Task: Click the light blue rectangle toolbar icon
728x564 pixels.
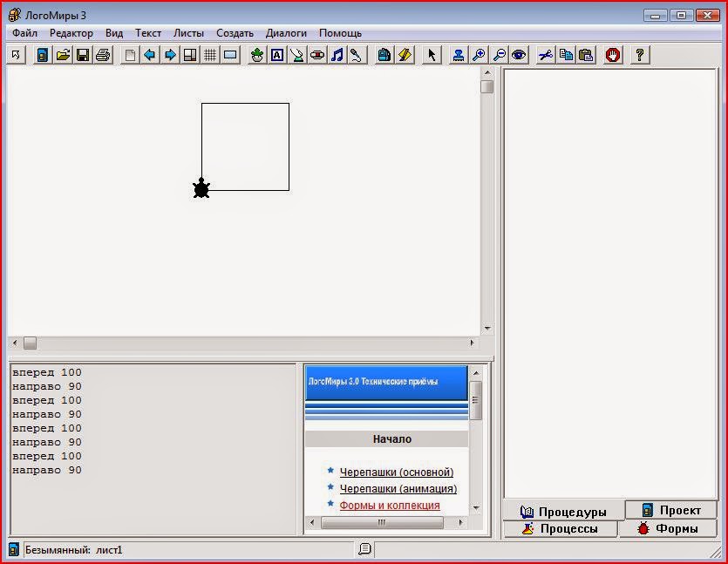Action: (x=230, y=55)
